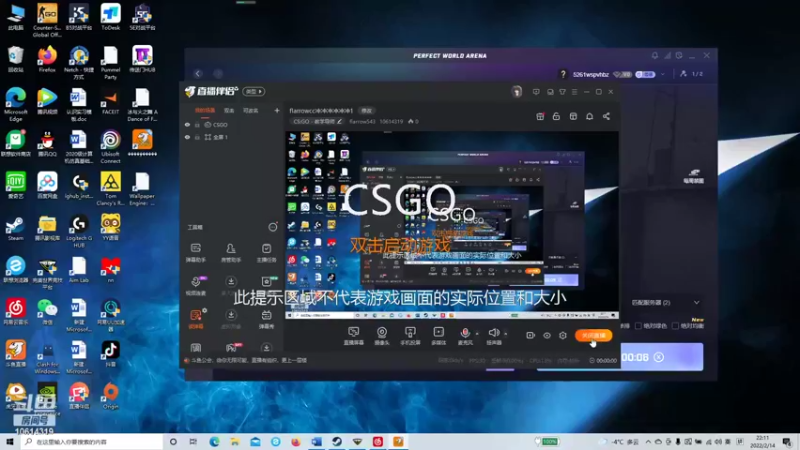The image size is (800, 450).
Task: Open the notification bell in streaming app
Action: click(589, 116)
